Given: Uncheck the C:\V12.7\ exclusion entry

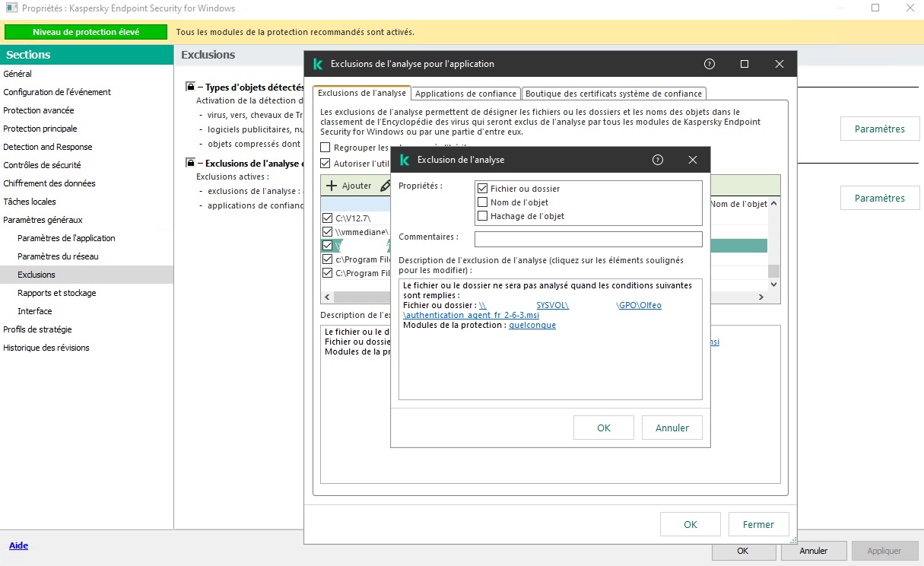Looking at the screenshot, I should click(327, 218).
